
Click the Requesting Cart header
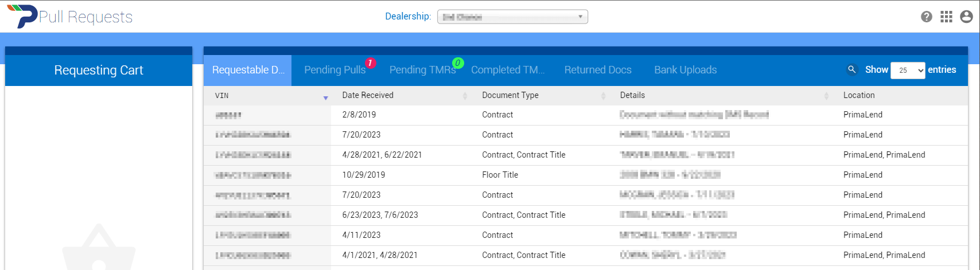click(99, 71)
